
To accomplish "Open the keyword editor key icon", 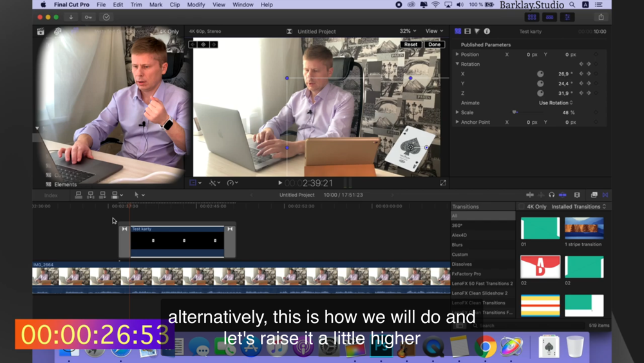I will coord(88,17).
